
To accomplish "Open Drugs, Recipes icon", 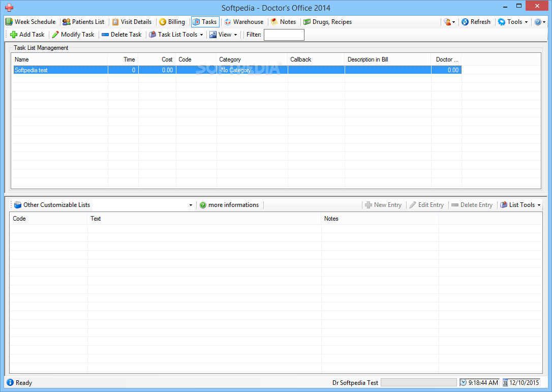I will point(307,22).
